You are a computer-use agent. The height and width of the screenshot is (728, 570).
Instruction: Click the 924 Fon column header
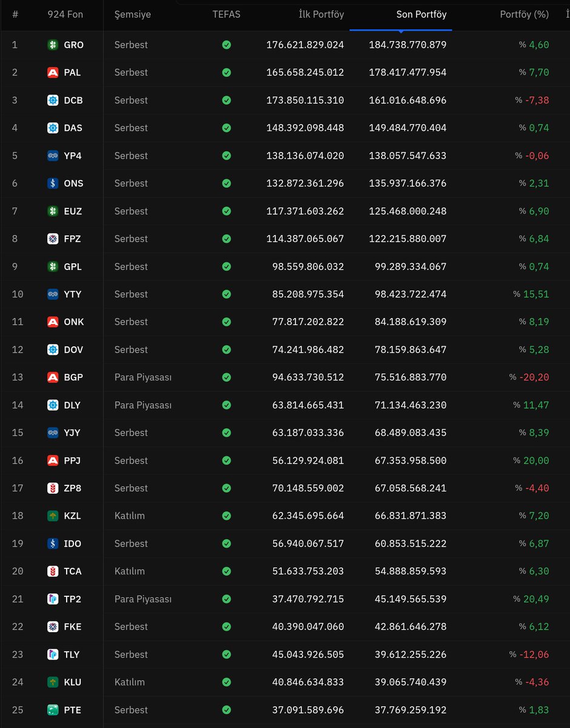pos(65,14)
